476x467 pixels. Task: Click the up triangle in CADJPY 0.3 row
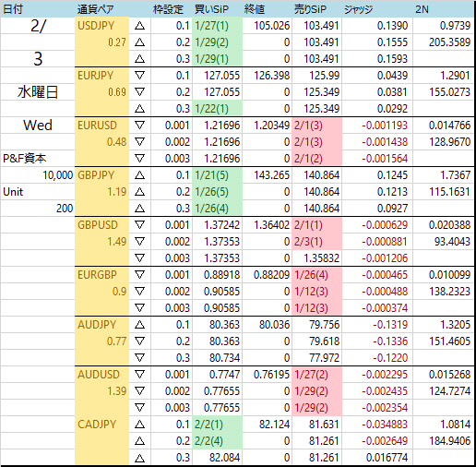click(139, 458)
